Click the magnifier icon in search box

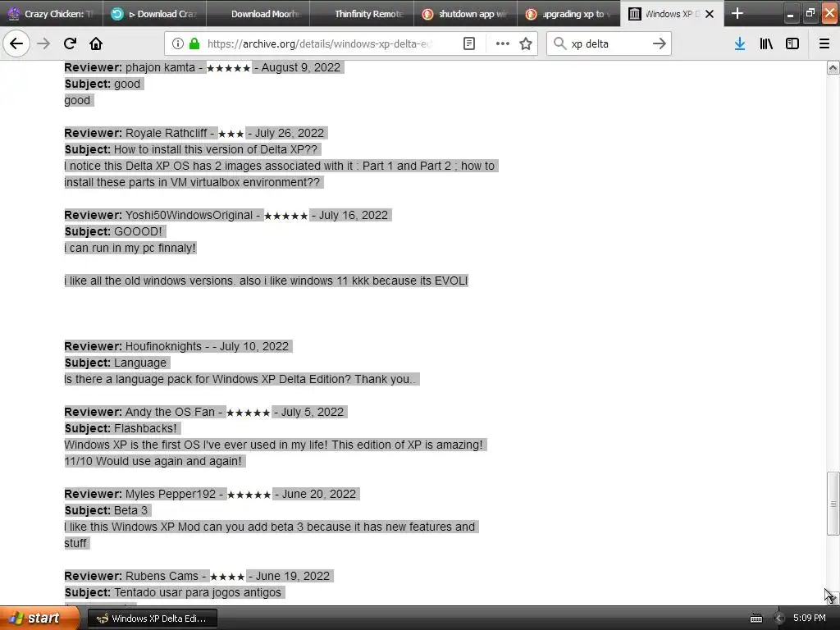(559, 43)
